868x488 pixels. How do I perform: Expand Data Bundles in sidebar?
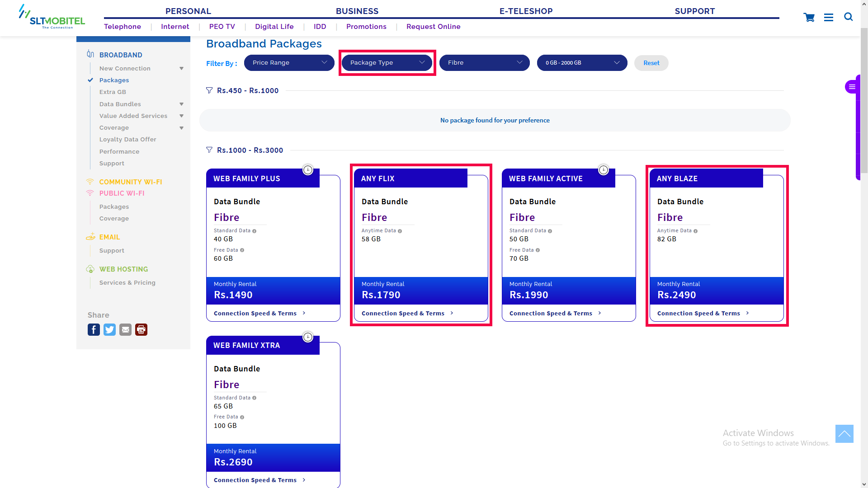(181, 104)
